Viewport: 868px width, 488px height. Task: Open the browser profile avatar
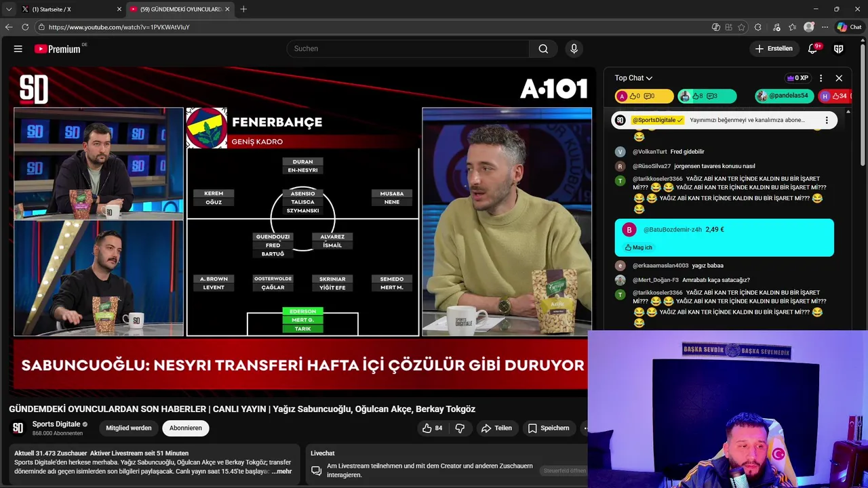pyautogui.click(x=808, y=27)
